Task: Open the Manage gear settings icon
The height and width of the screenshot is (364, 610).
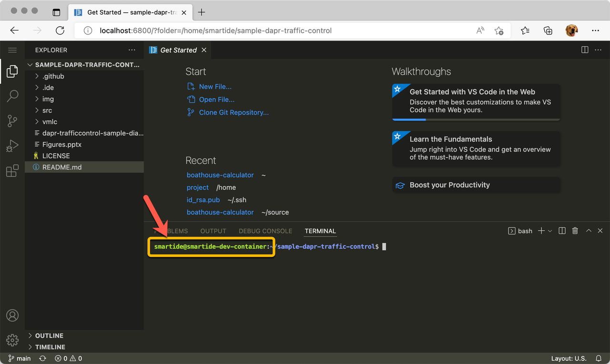Action: [12, 340]
